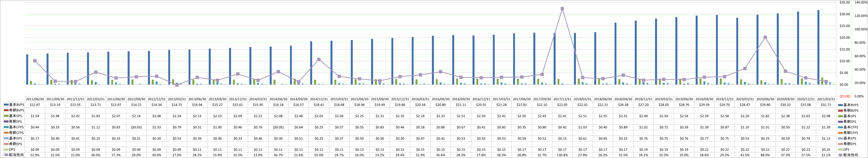The height and width of the screenshot is (158, 868).
Task: Click the 希釈BVPS row label in the data table
Action: [x=16, y=110]
